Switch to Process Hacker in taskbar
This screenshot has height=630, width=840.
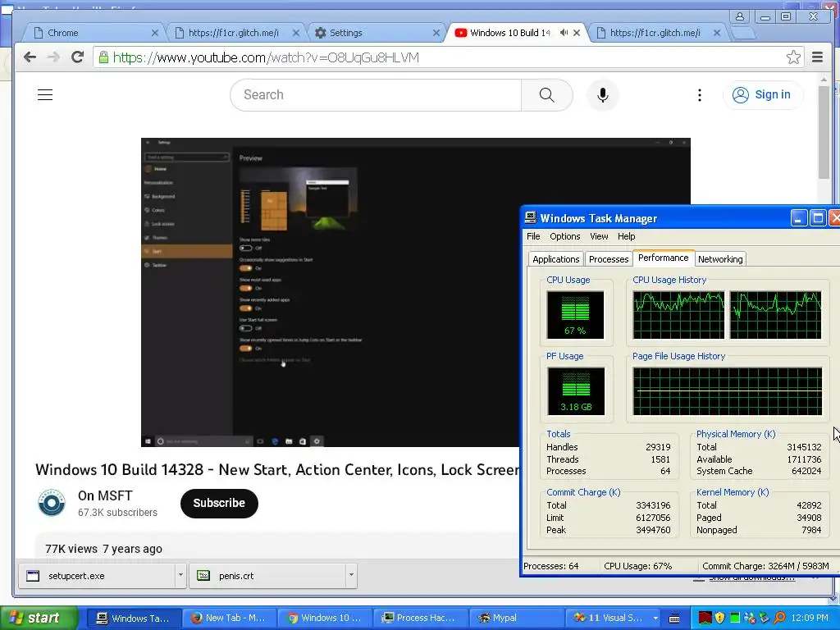pyautogui.click(x=420, y=618)
